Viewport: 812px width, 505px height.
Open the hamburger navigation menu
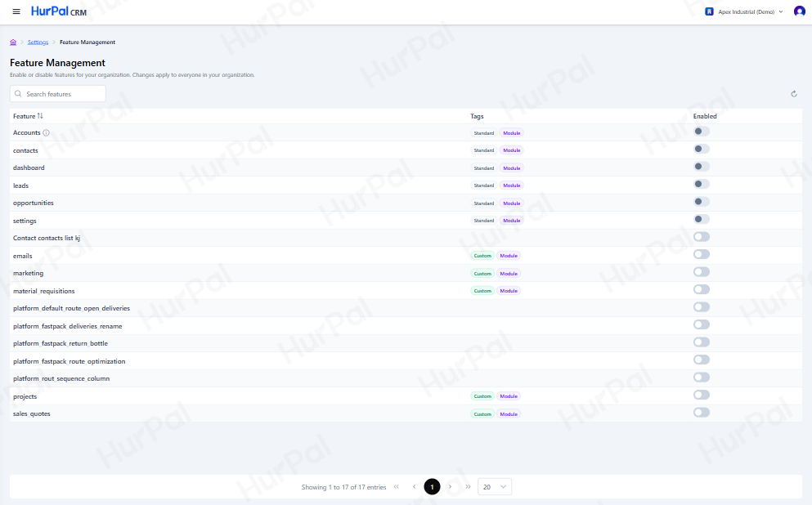[16, 11]
